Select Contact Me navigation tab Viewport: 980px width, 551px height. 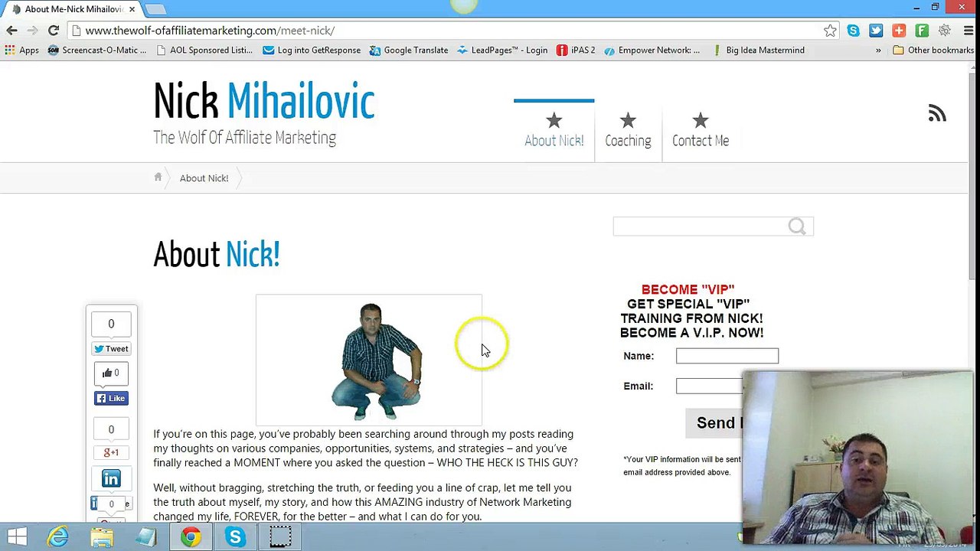(701, 130)
